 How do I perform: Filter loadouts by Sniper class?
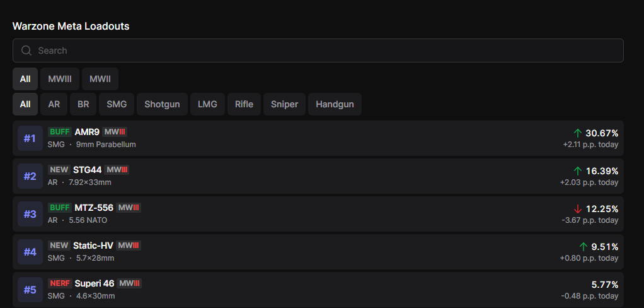(284, 104)
